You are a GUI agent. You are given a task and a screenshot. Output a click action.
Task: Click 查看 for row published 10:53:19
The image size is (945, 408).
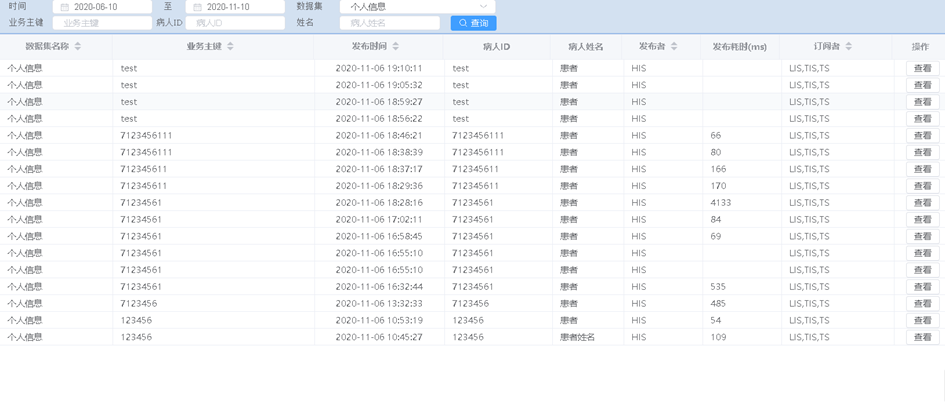point(923,321)
